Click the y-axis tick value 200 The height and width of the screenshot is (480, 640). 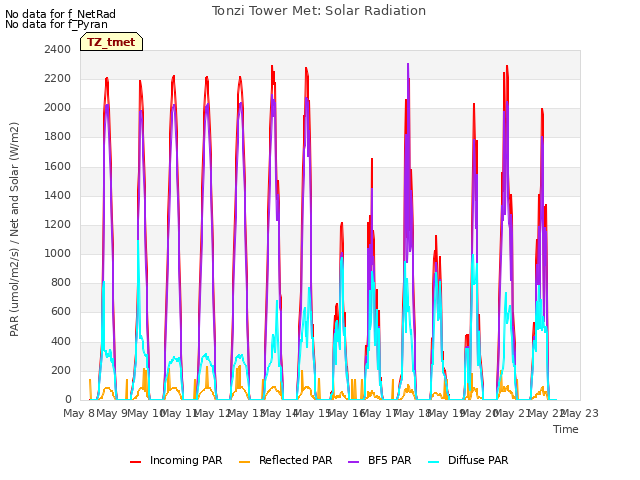point(61,371)
